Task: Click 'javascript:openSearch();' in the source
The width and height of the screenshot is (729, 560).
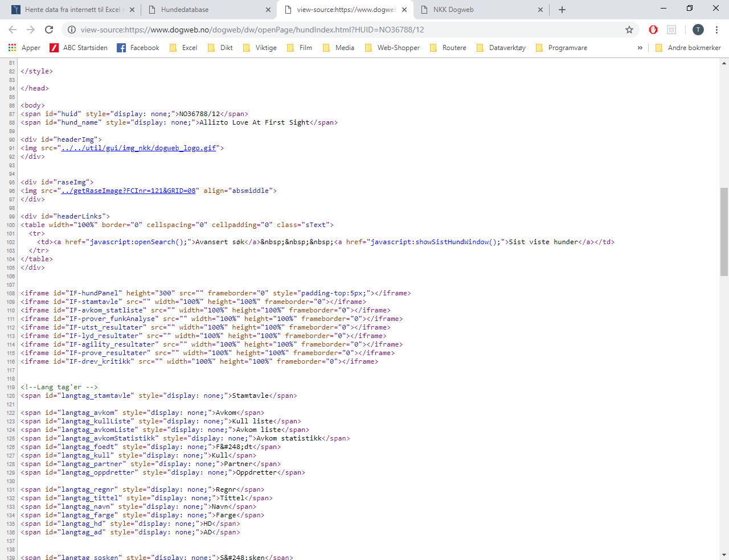Action: pyautogui.click(x=138, y=242)
